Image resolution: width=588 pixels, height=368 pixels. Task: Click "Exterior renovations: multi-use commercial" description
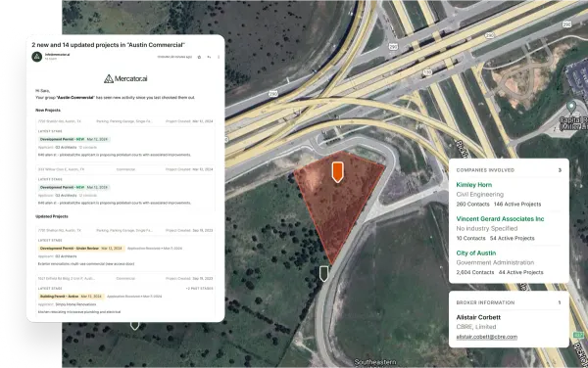tap(86, 264)
